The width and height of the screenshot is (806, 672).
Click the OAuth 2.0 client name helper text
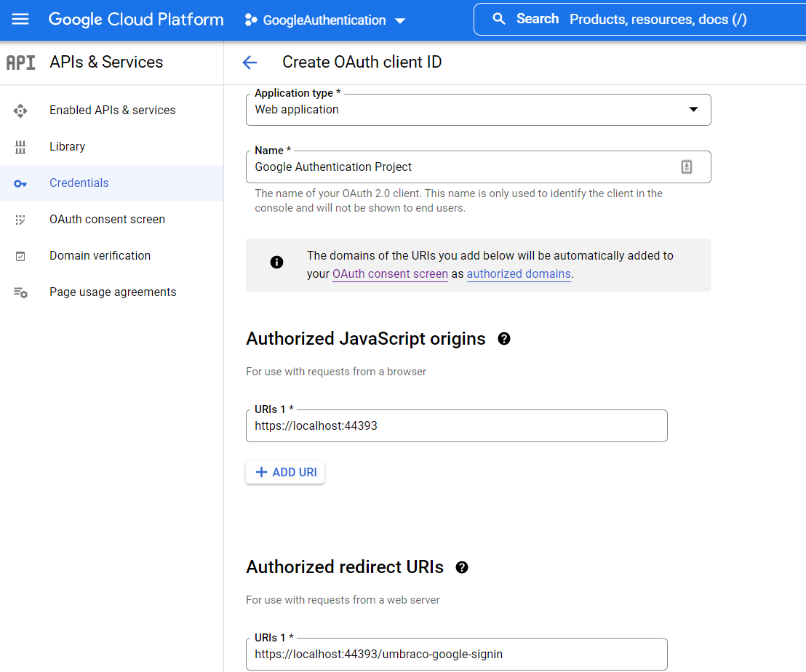pyautogui.click(x=458, y=201)
